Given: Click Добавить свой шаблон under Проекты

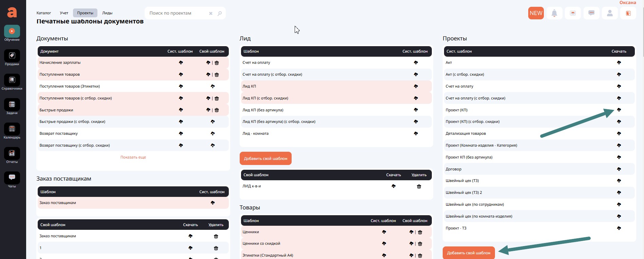Looking at the screenshot, I should click(468, 253).
